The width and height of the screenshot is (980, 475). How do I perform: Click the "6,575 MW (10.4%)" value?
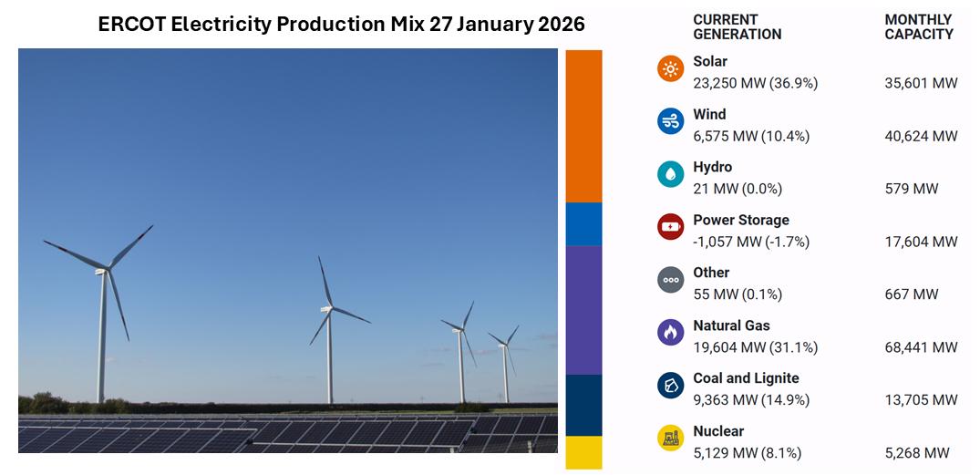(x=751, y=136)
